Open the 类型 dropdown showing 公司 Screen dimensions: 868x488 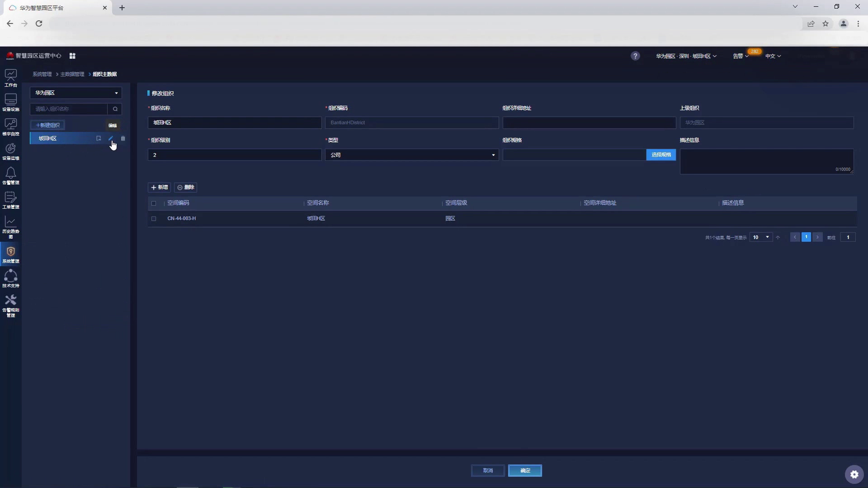pos(412,155)
